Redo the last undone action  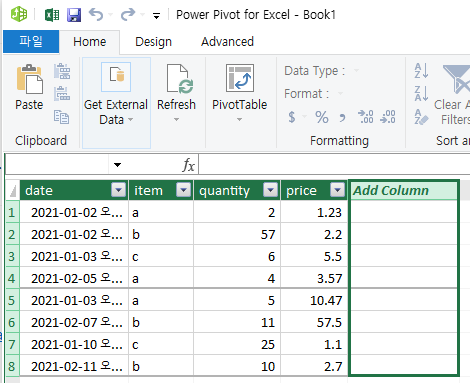coord(128,15)
